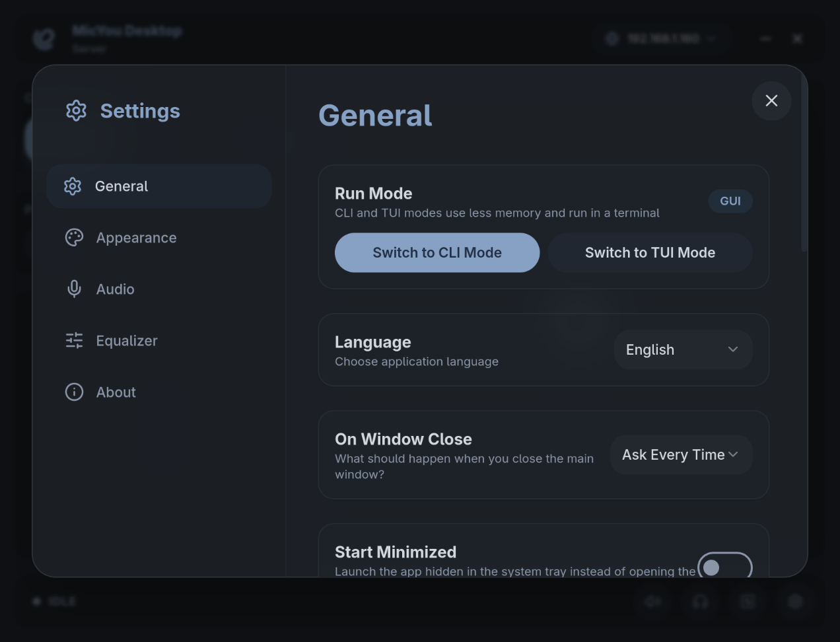Click the settings panel vertical scrollbar

(804, 162)
